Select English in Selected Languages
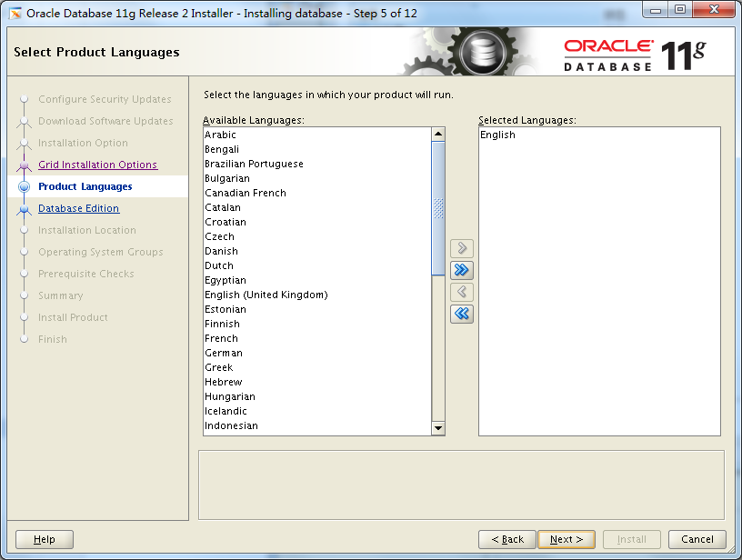742x560 pixels. click(x=496, y=134)
